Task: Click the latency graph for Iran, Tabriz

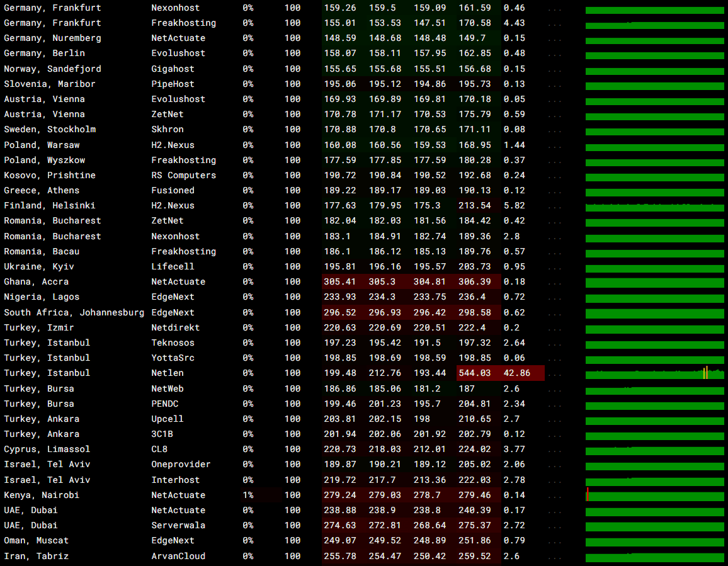Action: point(655,557)
